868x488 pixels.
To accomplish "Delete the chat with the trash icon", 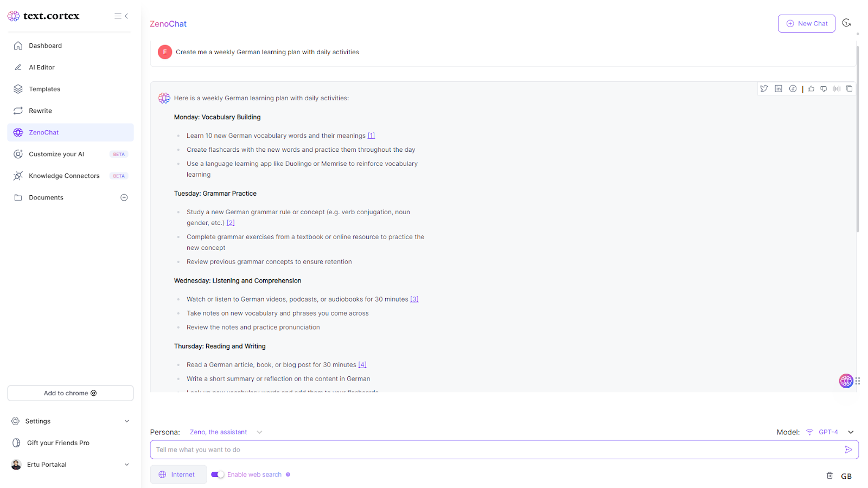I will pos(829,476).
